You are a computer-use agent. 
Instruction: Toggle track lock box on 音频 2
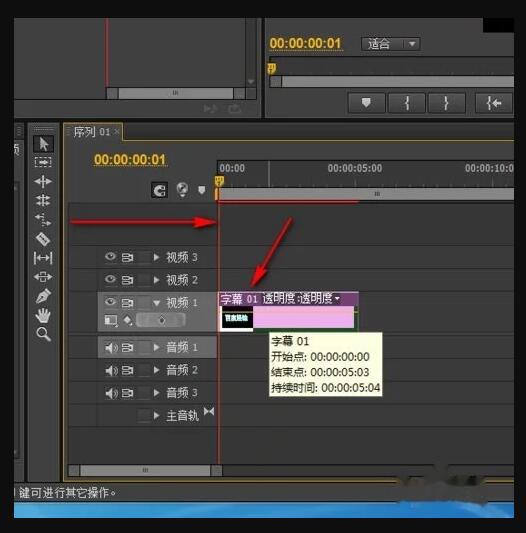pyautogui.click(x=144, y=370)
